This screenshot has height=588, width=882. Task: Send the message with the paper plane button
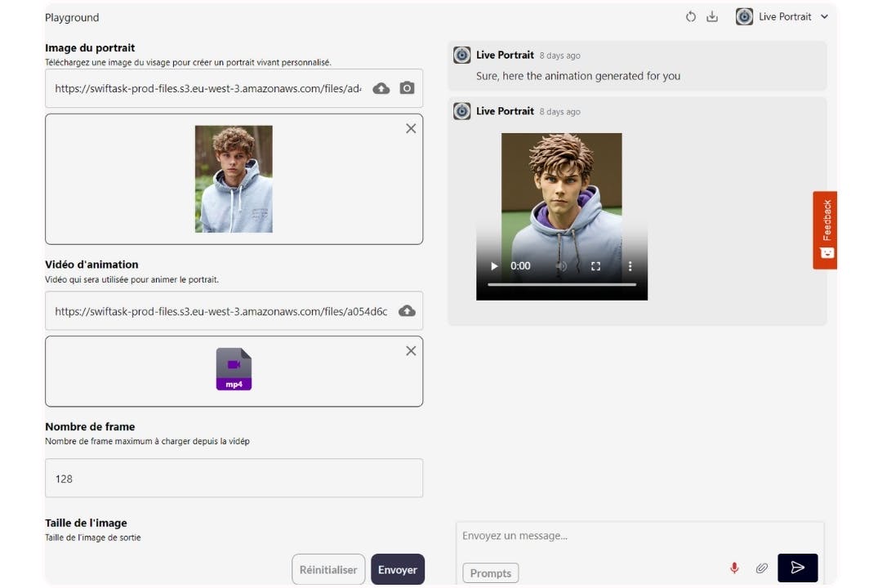point(798,568)
